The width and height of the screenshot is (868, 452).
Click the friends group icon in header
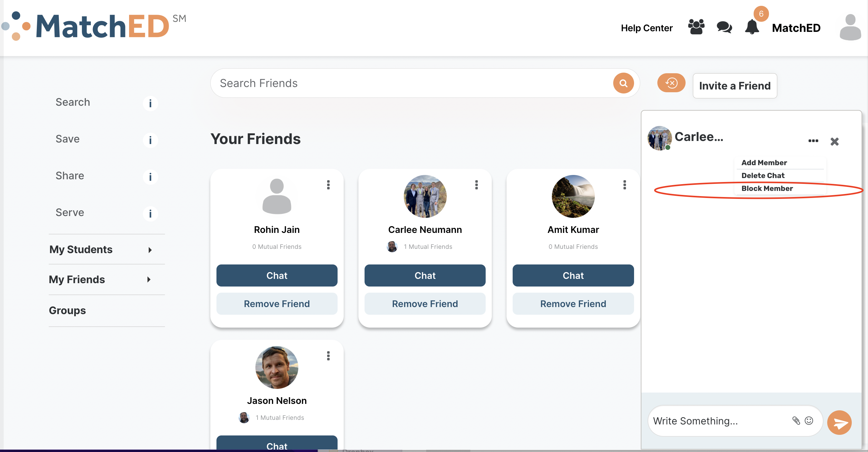pyautogui.click(x=696, y=27)
